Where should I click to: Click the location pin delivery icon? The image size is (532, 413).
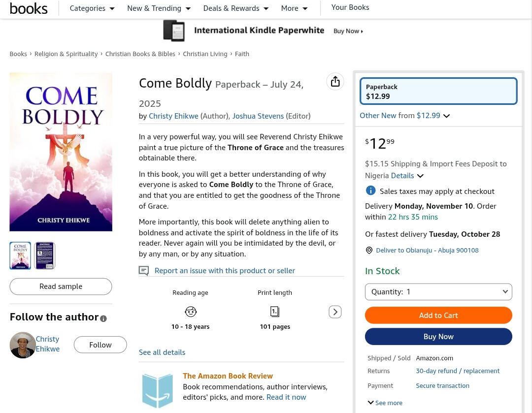click(x=369, y=251)
